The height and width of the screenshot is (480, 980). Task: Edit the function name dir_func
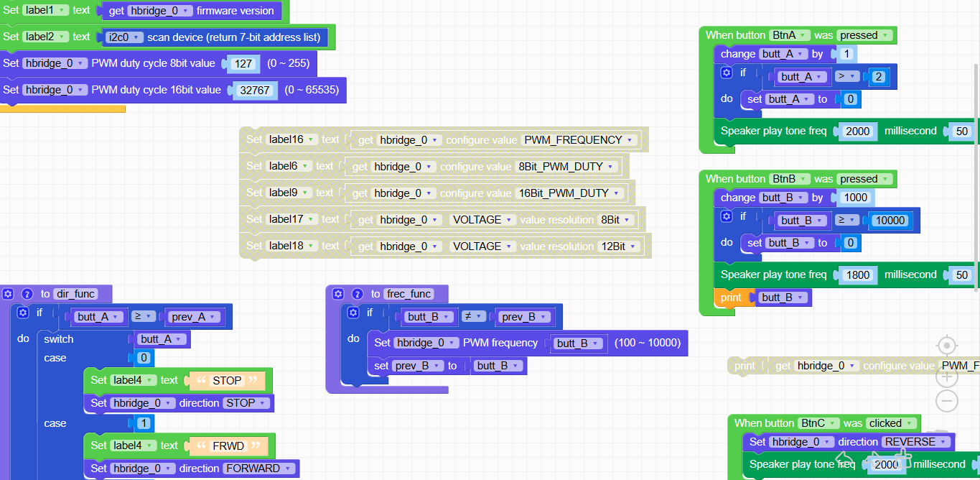coord(75,294)
